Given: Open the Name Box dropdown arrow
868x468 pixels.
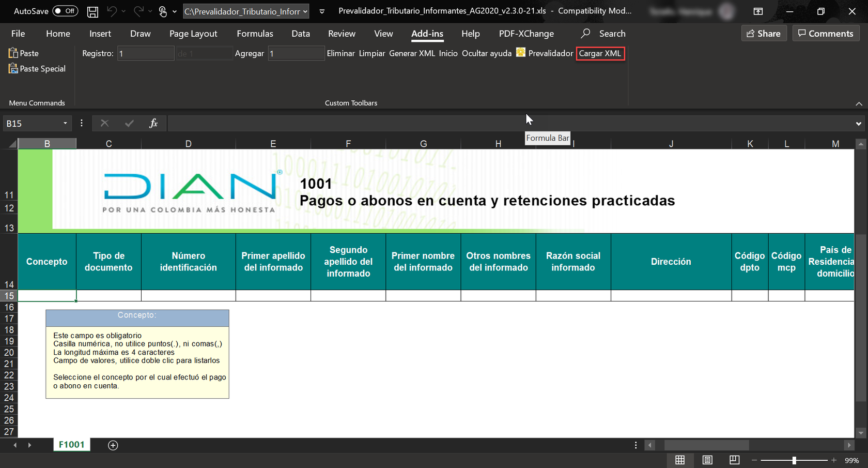Looking at the screenshot, I should [65, 124].
